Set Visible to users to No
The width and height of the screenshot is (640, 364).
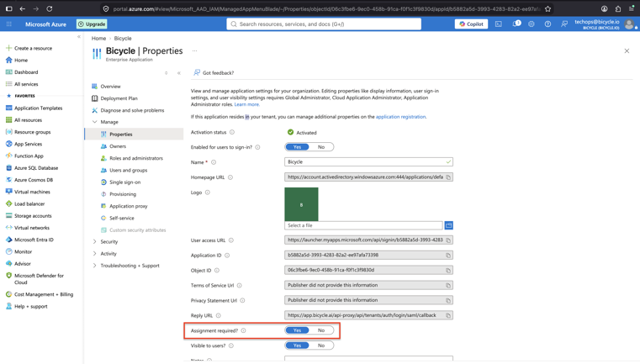coord(321,346)
